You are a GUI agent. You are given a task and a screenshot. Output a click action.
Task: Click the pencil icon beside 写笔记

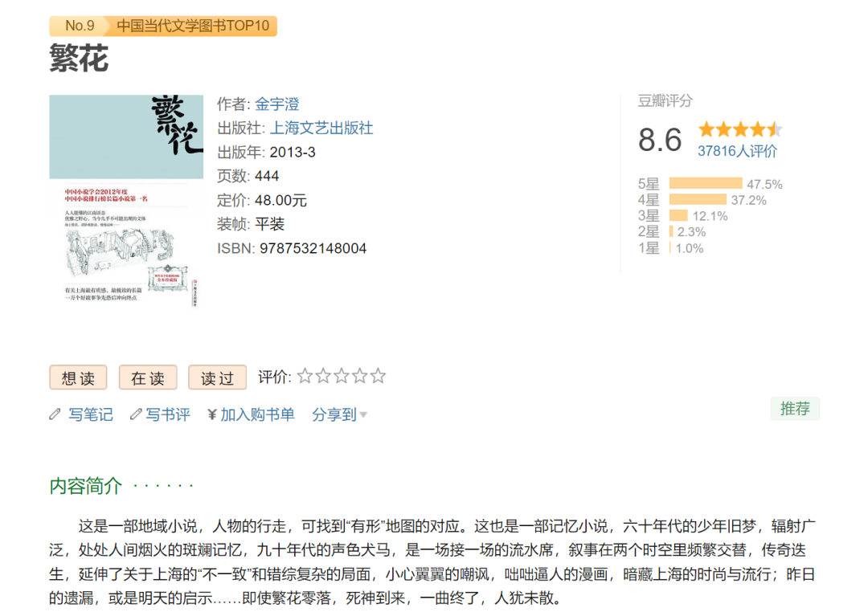tap(55, 414)
